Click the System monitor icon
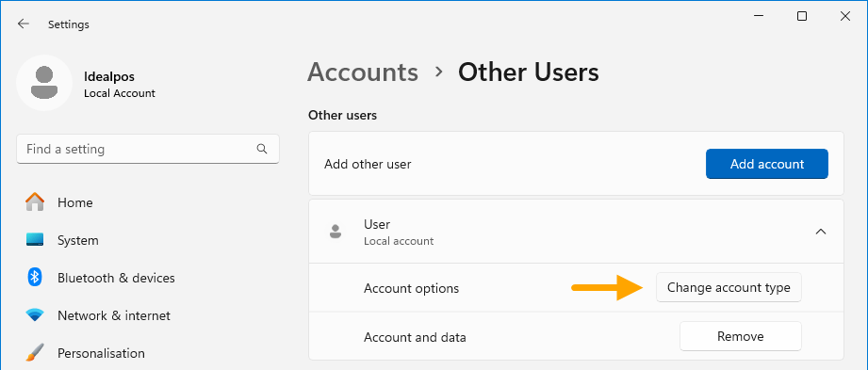Image resolution: width=868 pixels, height=370 pixels. [x=35, y=240]
